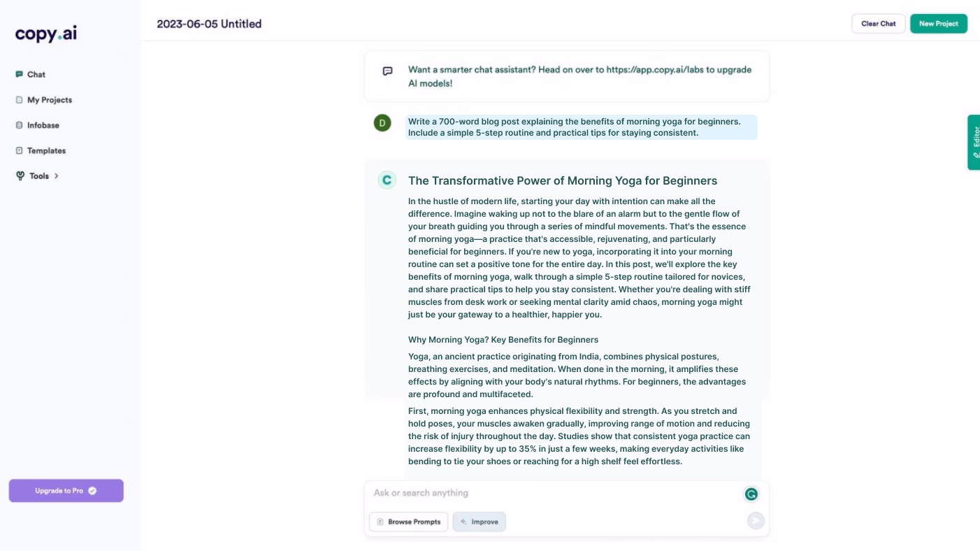
Task: Click Upgrade to Pro
Action: [66, 490]
